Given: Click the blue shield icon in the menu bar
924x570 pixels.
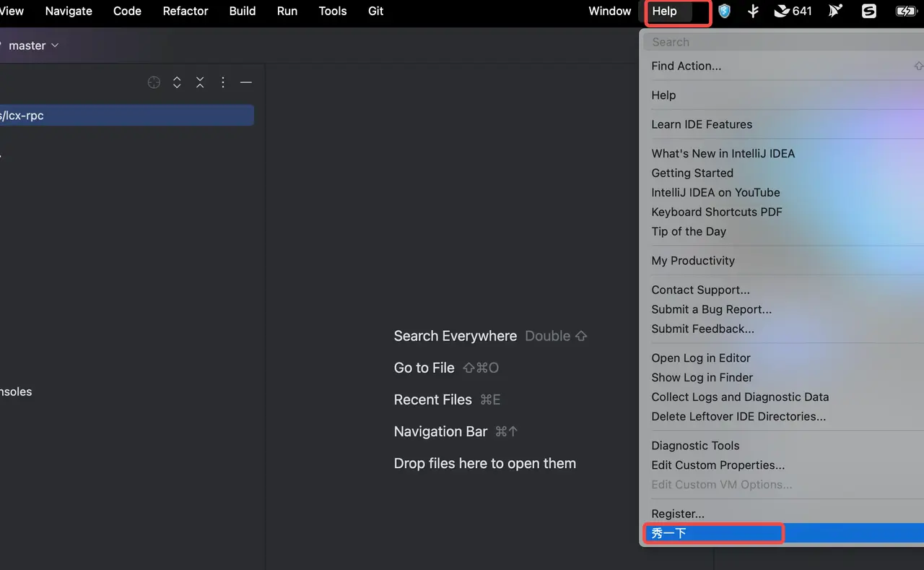Looking at the screenshot, I should point(724,11).
